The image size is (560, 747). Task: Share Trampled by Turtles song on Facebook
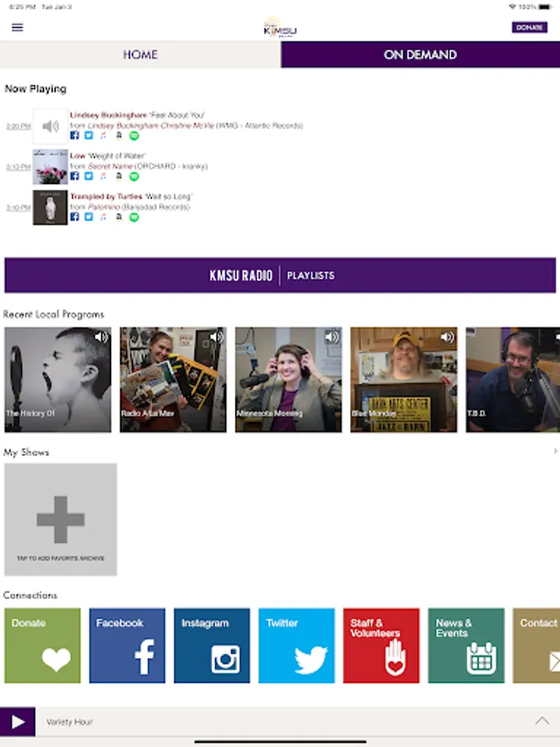pos(75,217)
